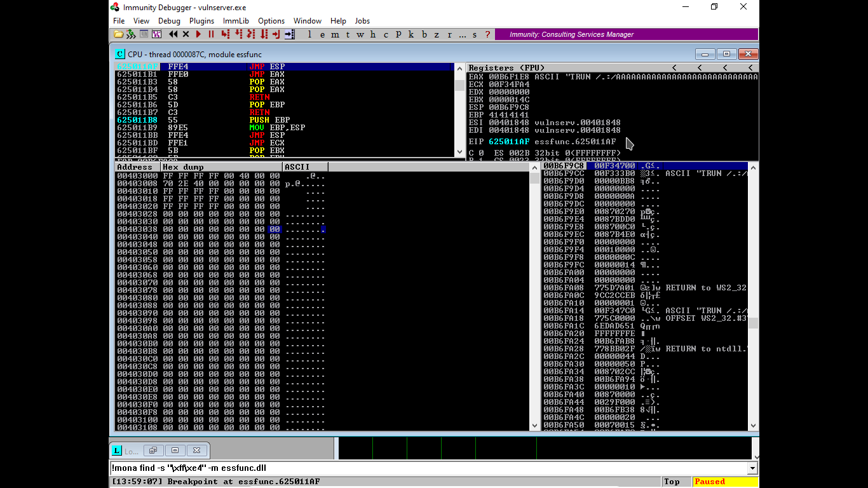Screen dimensions: 868x488
Task: Click the Execute till return icon
Action: pos(276,34)
